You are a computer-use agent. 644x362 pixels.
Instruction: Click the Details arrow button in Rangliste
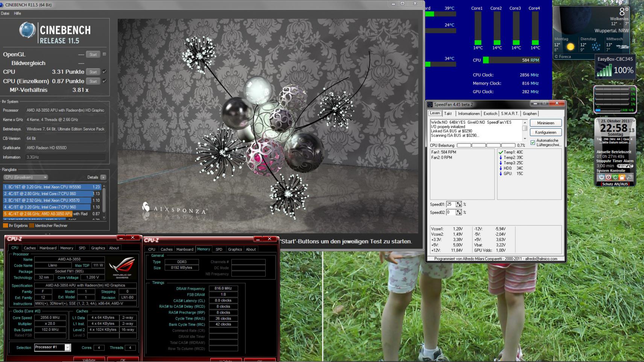tap(103, 177)
